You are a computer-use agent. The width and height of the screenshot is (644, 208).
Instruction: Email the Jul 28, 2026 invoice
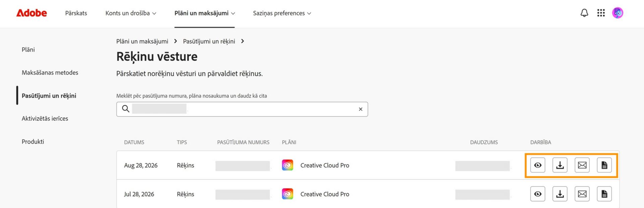coord(582,194)
